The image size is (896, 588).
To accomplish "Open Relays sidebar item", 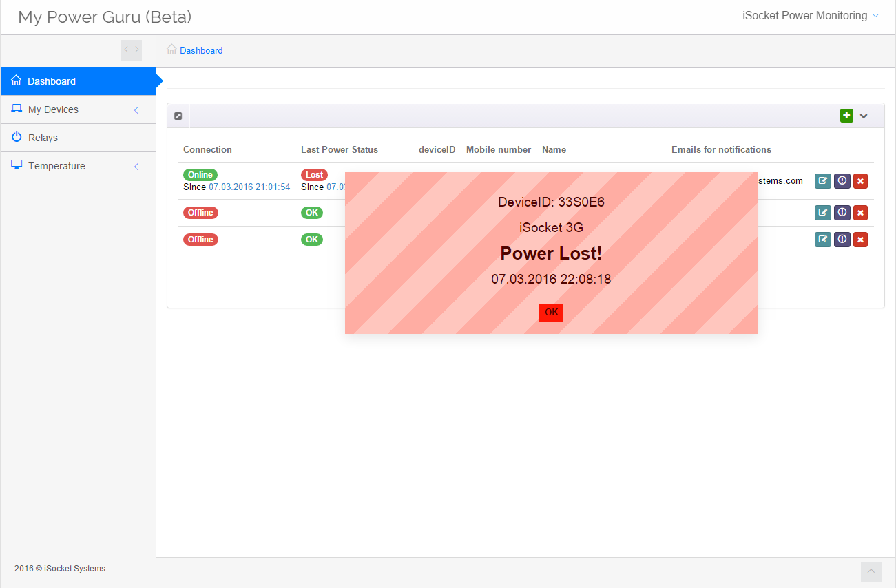I will [x=78, y=138].
